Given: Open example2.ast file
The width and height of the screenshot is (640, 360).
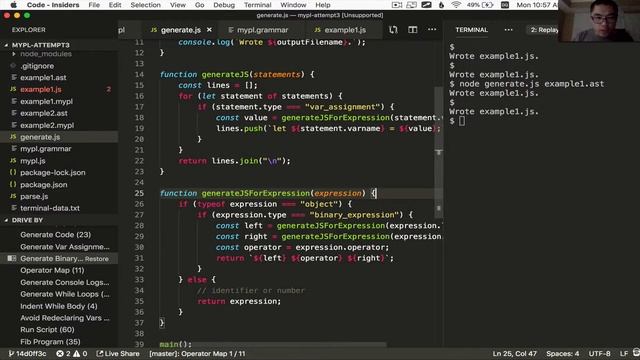Looking at the screenshot, I should (44, 113).
